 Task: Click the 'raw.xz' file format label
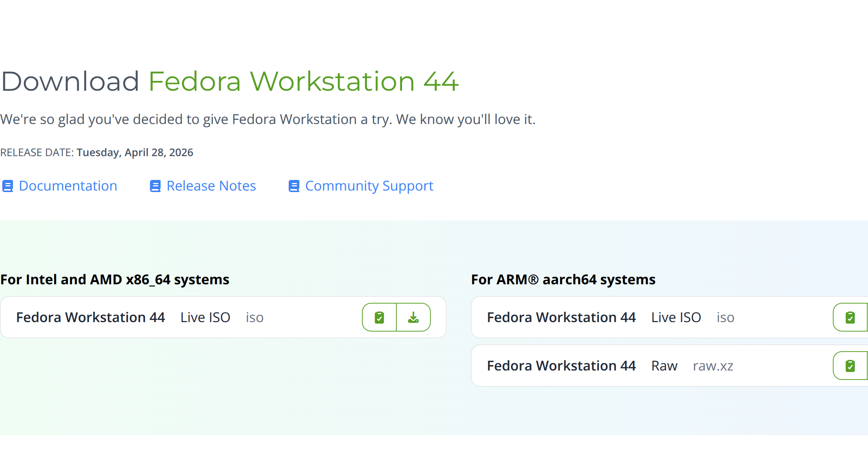713,366
